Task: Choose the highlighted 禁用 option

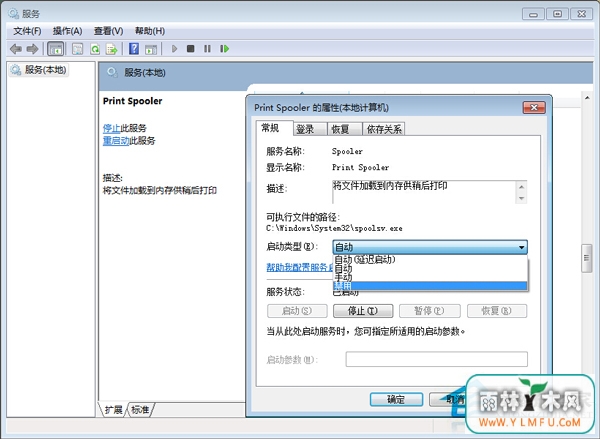Action: click(x=430, y=286)
